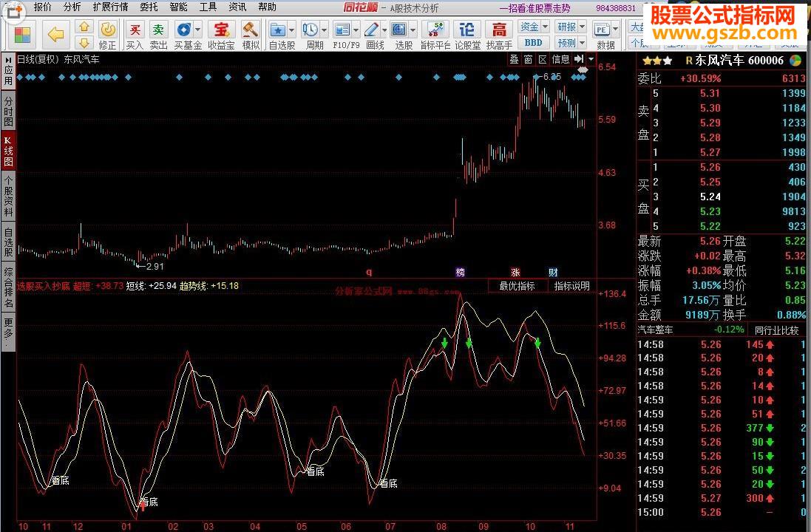Expand the PE 数据 dropdown arrow
811x532 pixels.
coord(616,30)
